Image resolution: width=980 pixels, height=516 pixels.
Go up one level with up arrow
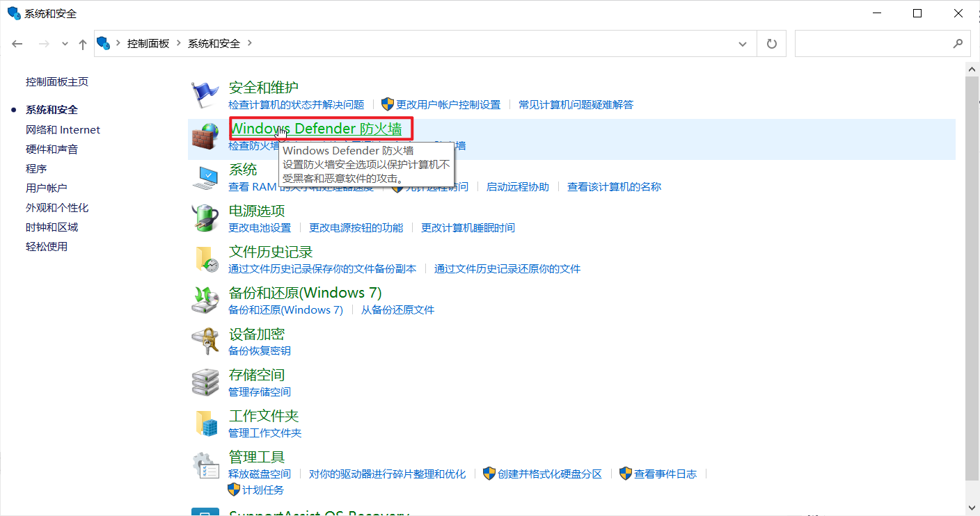[x=83, y=44]
